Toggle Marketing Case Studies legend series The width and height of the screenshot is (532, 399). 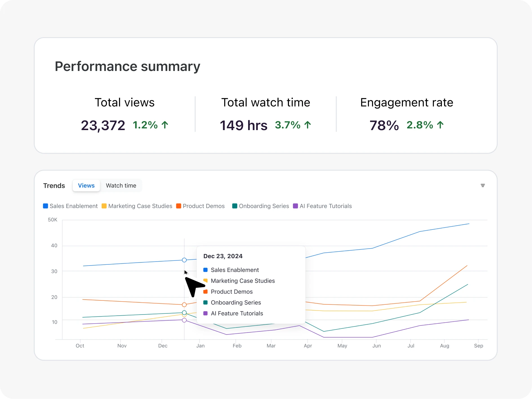tap(137, 206)
